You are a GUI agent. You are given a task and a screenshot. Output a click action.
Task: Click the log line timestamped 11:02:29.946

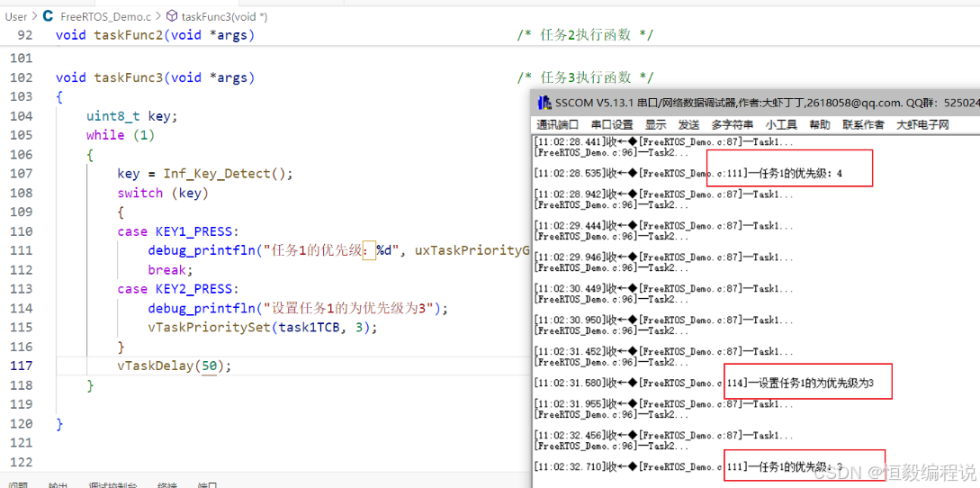pyautogui.click(x=664, y=258)
